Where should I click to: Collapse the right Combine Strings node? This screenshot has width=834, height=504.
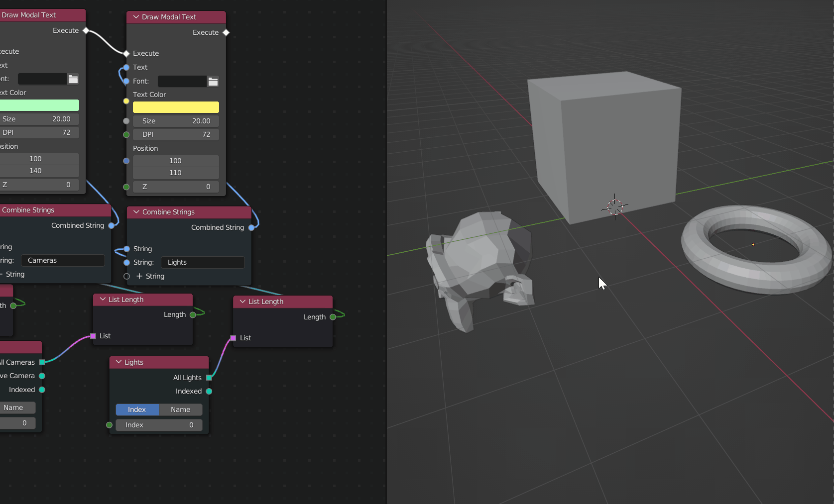(136, 212)
